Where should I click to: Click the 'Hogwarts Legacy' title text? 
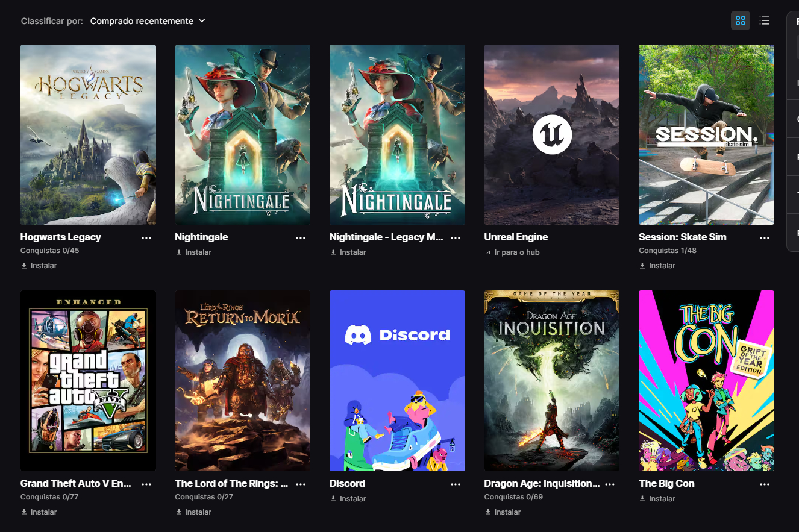(61, 237)
